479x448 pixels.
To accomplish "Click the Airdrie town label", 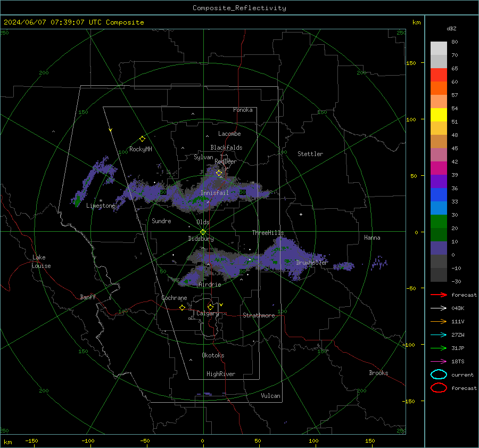I will point(210,284).
